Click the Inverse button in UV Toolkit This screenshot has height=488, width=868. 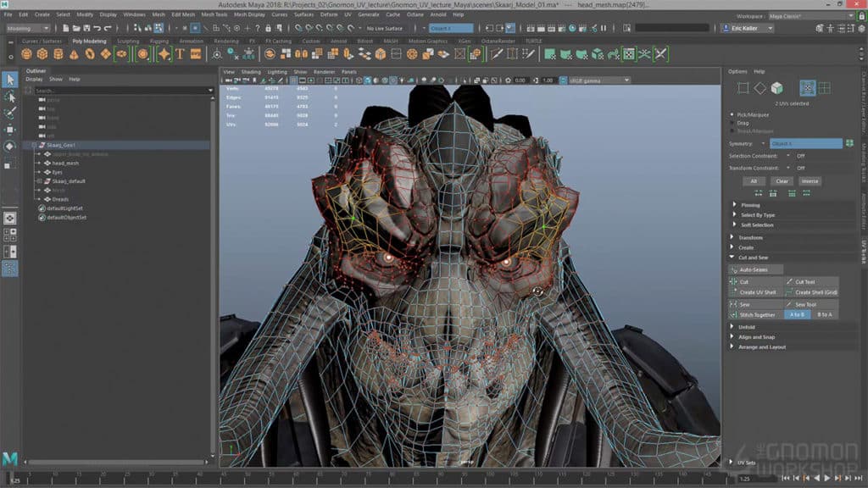[811, 179]
